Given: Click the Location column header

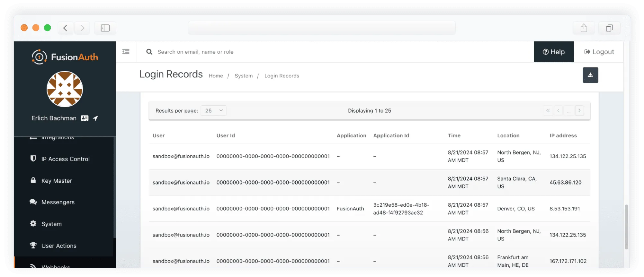Looking at the screenshot, I should (x=508, y=135).
